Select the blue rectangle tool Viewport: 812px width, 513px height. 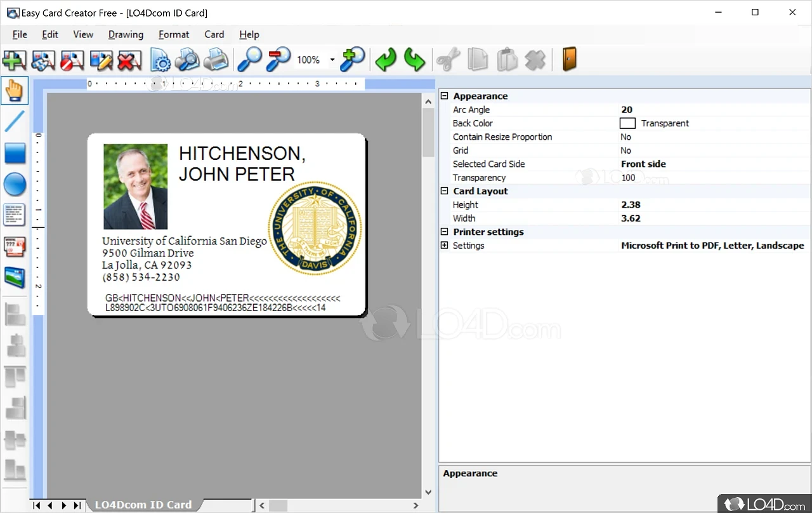[15, 153]
